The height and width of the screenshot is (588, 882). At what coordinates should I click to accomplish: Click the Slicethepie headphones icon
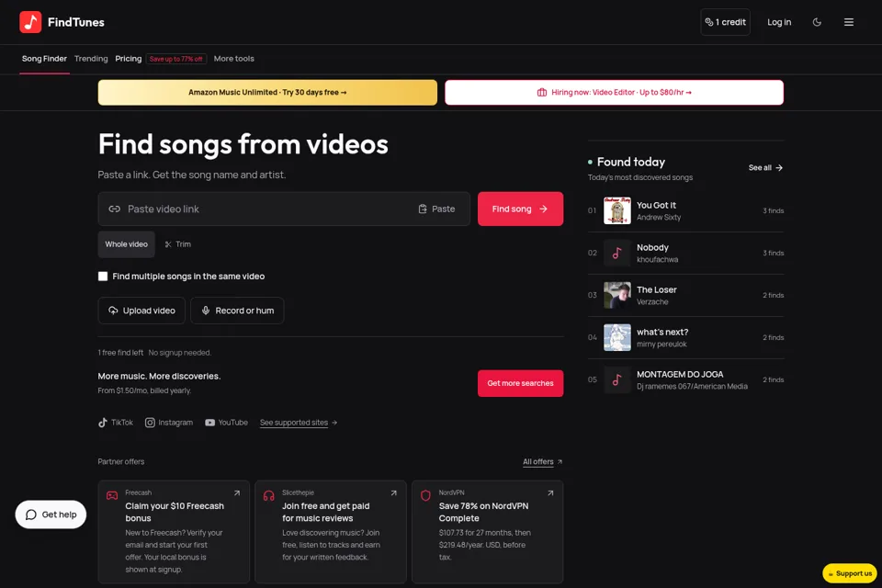tap(269, 496)
